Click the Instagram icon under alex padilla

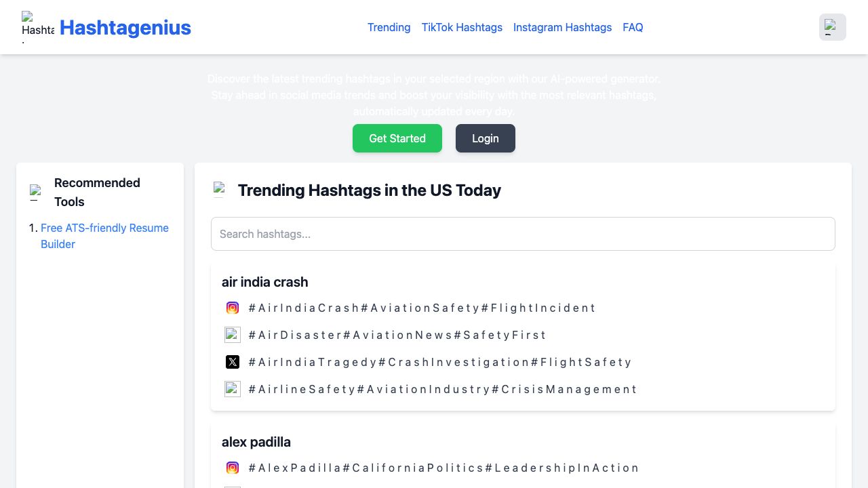[233, 468]
